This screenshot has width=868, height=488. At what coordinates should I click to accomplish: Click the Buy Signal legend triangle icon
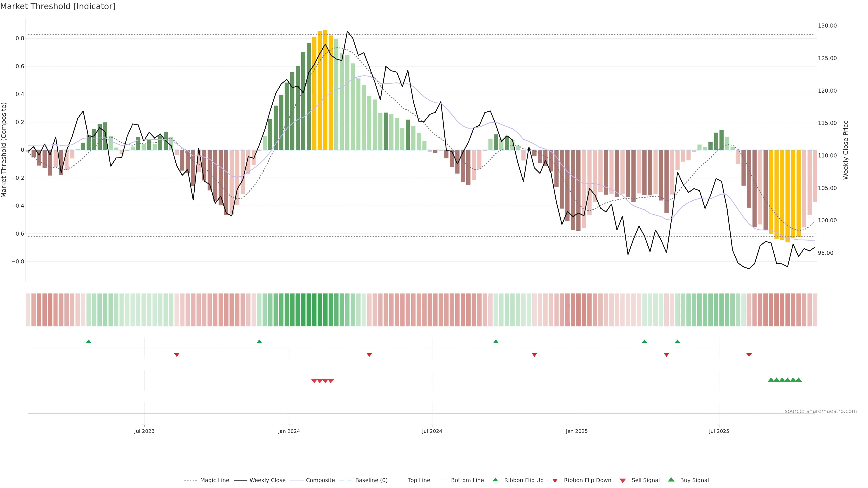[671, 480]
